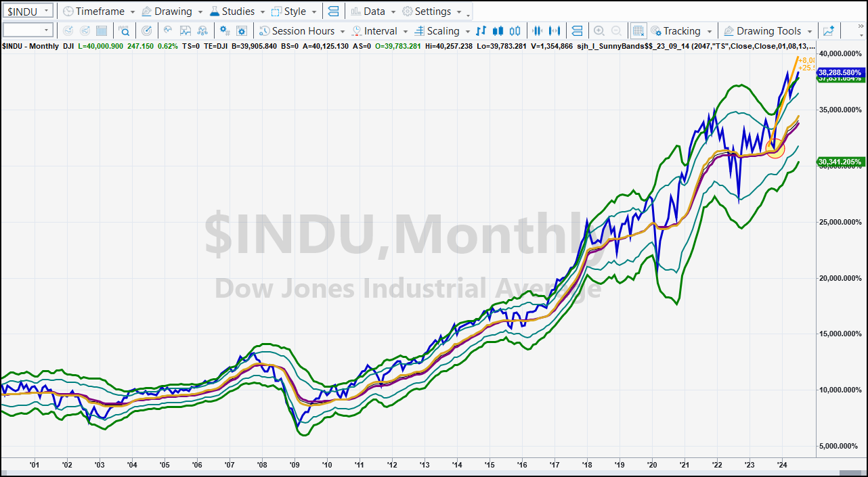
Task: Click the link icon left of zoom in
Action: 577,31
